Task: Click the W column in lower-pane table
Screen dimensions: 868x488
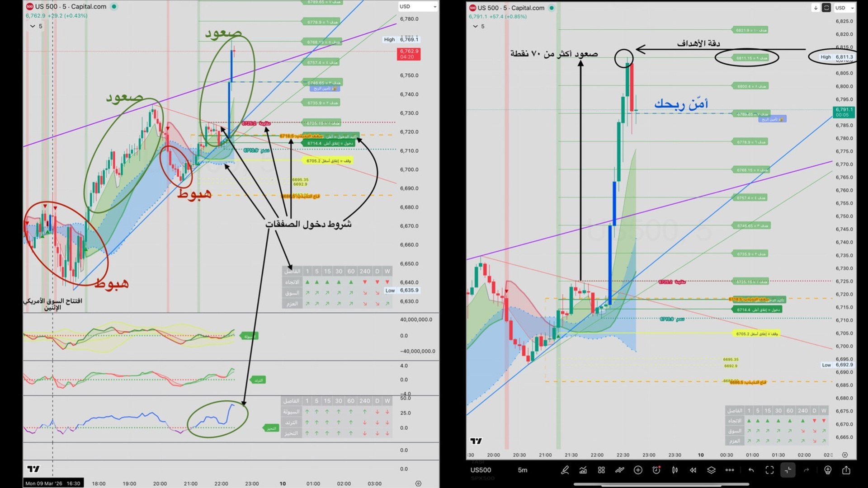Action: click(387, 401)
